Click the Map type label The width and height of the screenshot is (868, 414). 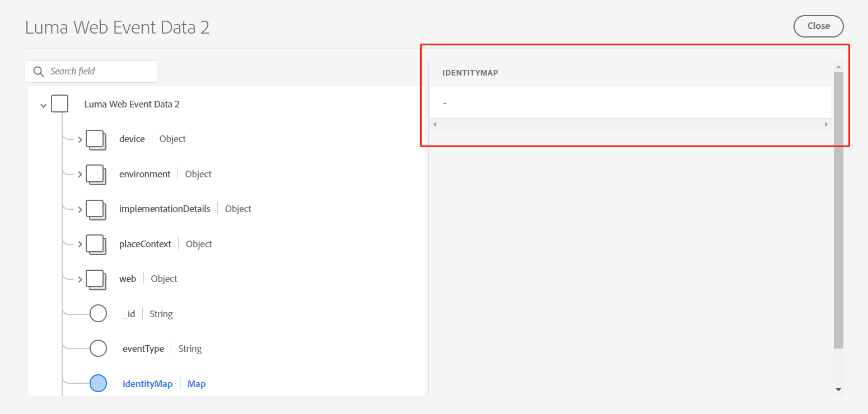click(196, 384)
